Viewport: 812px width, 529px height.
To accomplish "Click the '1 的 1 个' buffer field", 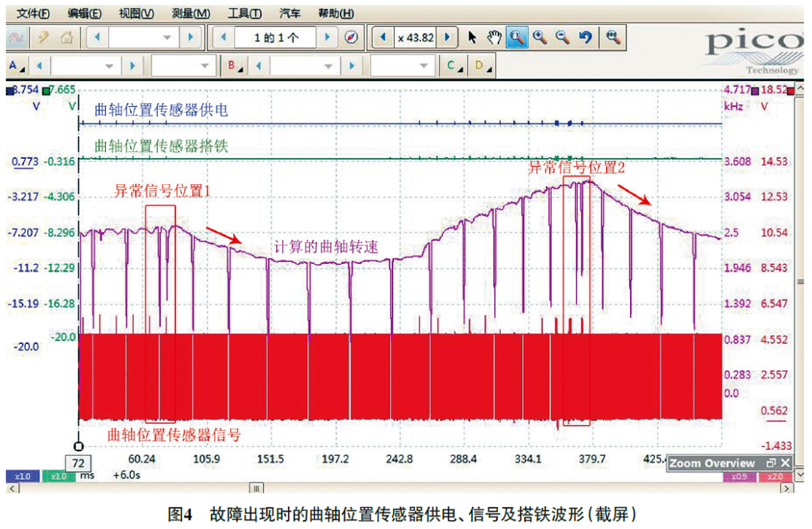I will (x=275, y=38).
